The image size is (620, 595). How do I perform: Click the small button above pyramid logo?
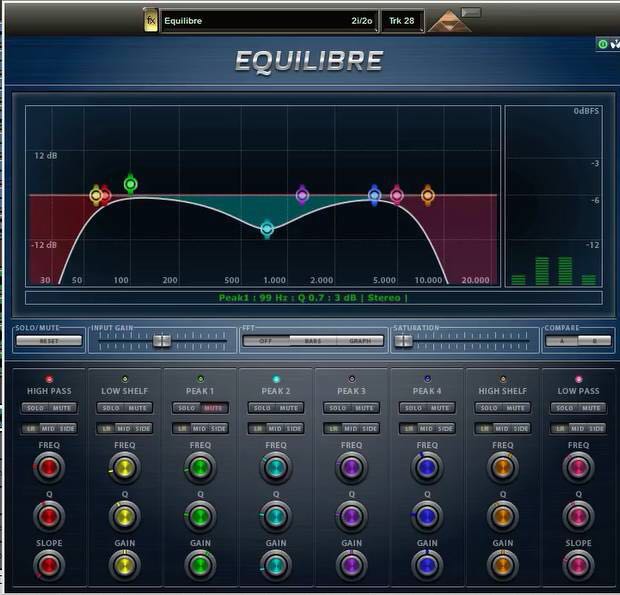coord(471,13)
